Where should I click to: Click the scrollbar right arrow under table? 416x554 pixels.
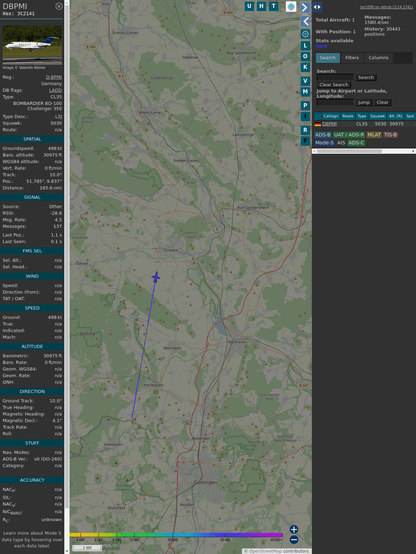point(413,151)
